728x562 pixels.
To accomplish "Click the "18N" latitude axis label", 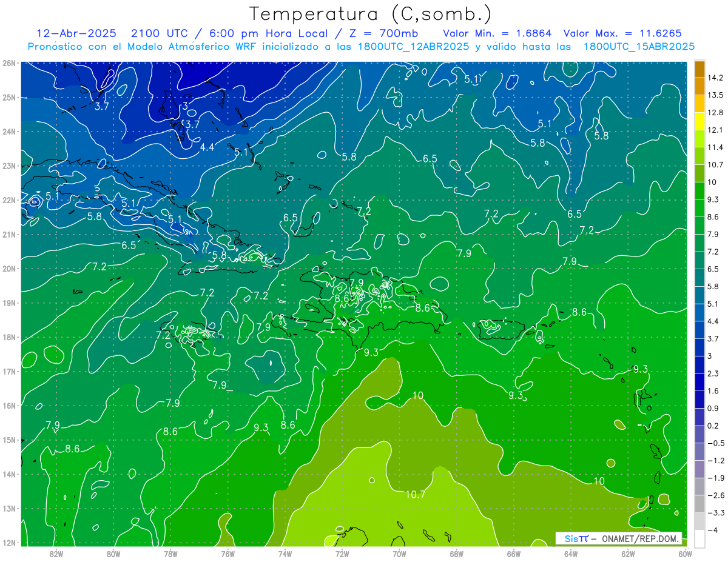I will point(8,337).
